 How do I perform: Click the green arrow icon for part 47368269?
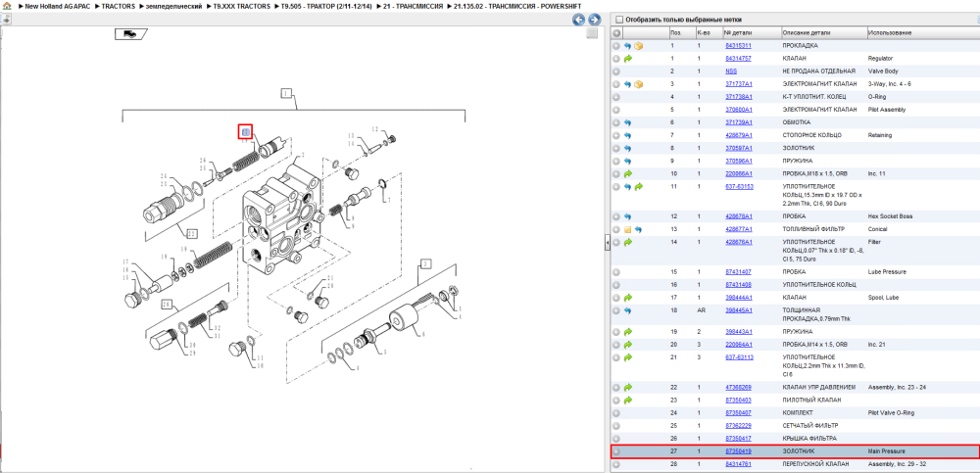click(628, 388)
